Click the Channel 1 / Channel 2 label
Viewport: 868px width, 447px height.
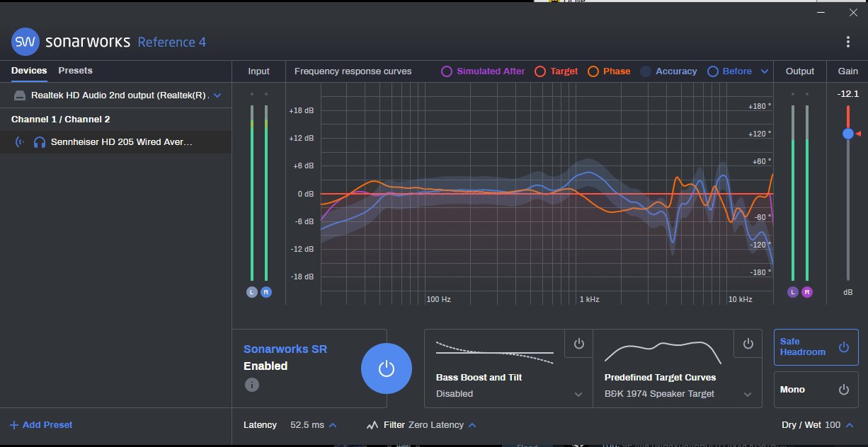pos(60,120)
